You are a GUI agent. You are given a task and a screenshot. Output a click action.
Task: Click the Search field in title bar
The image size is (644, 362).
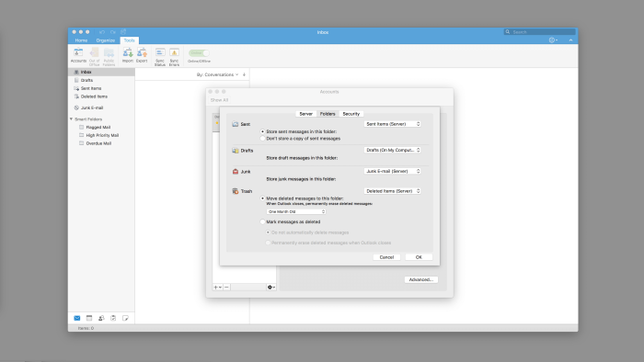coord(539,32)
